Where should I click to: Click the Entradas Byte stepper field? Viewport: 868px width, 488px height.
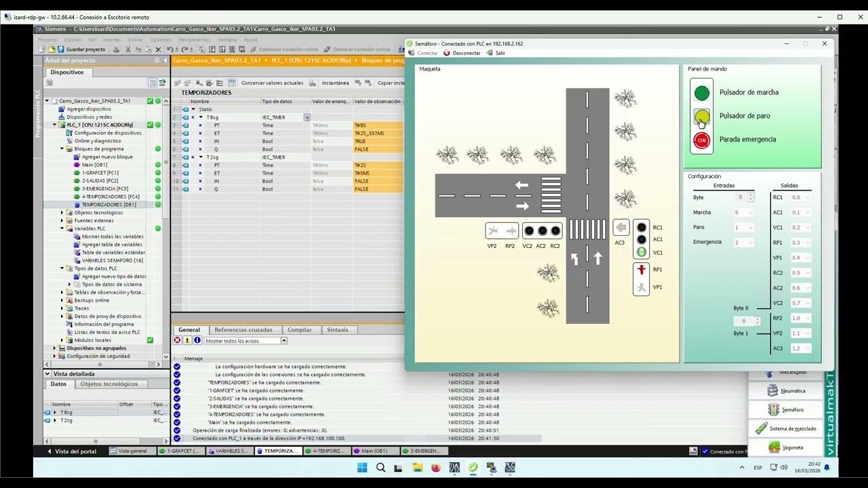click(x=744, y=198)
